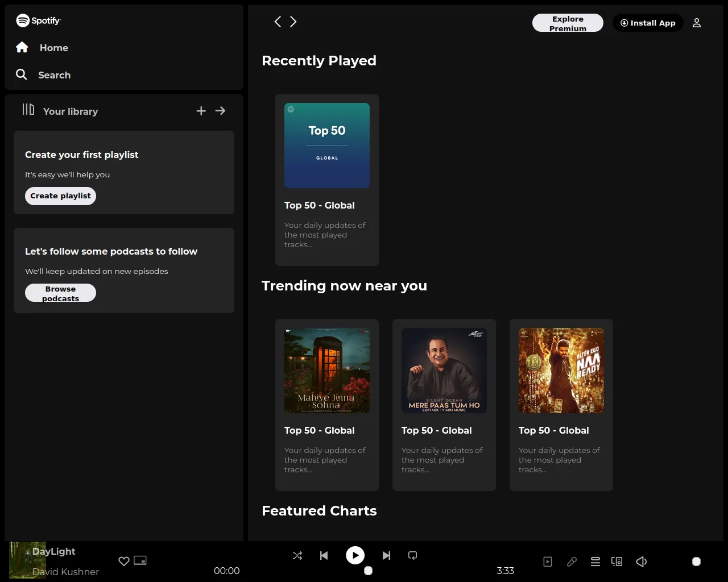The width and height of the screenshot is (728, 582).
Task: Click the Create playlist button
Action: pos(60,196)
